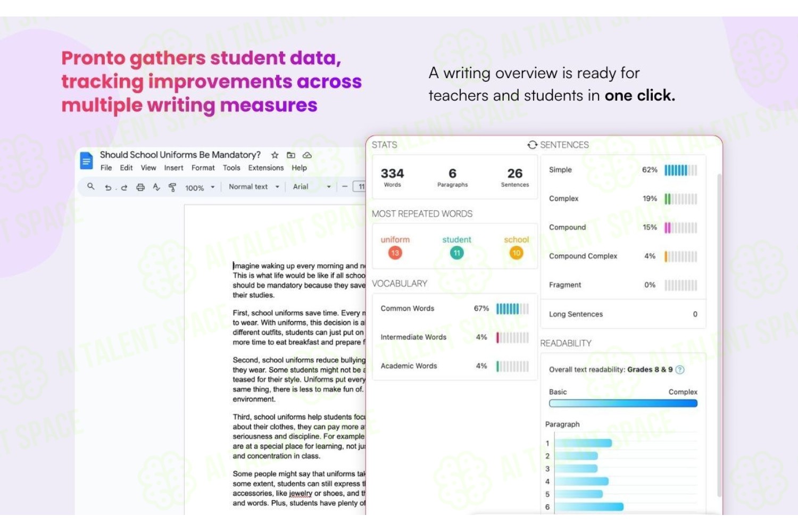Open the zoom 100% dropdown
Screen dimensions: 798x532
200,187
